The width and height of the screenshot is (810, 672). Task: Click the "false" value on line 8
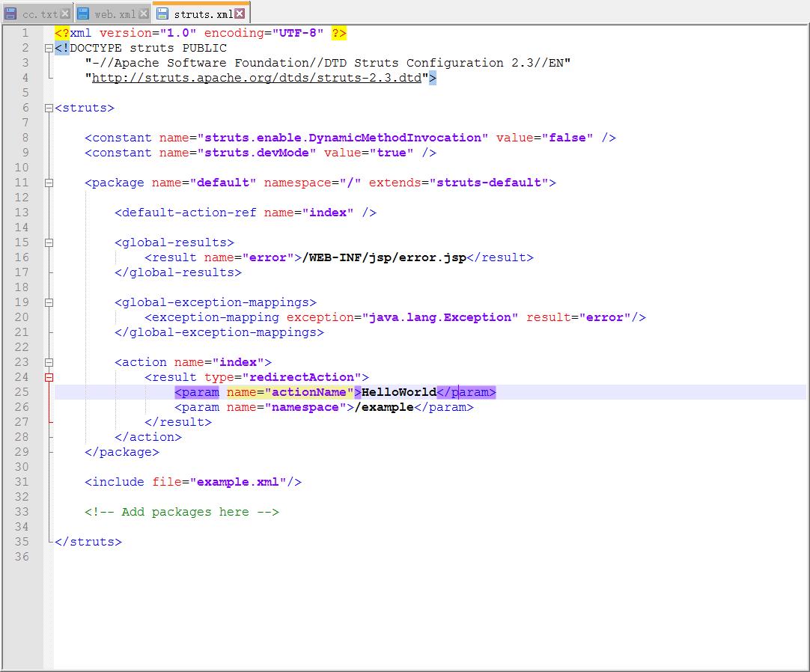pyautogui.click(x=567, y=138)
